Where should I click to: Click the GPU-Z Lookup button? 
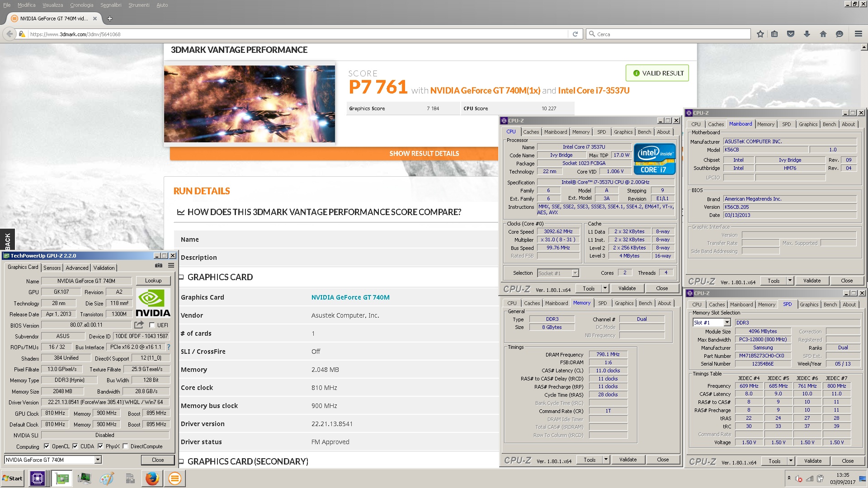[x=153, y=281]
